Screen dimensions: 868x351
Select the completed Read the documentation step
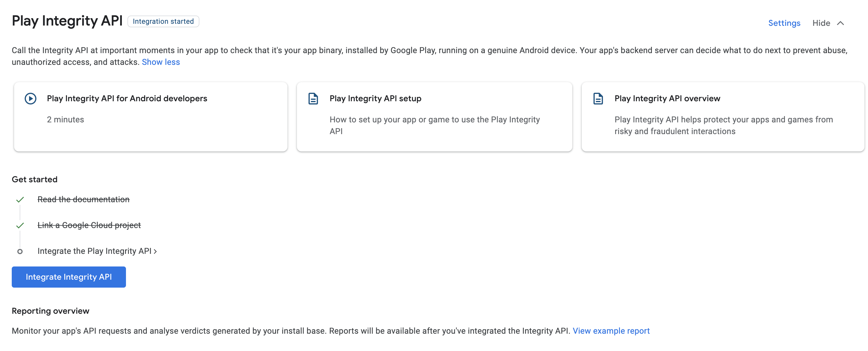(x=84, y=199)
